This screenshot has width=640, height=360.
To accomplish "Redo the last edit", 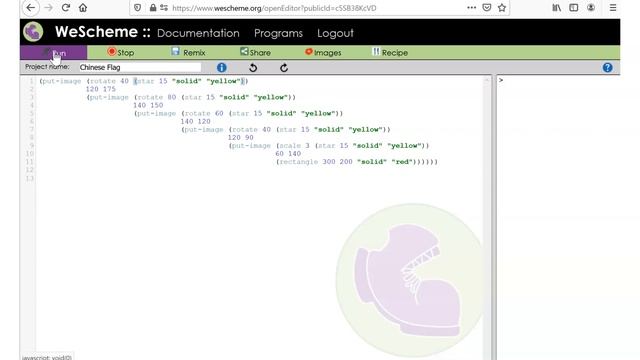I will coord(284,68).
